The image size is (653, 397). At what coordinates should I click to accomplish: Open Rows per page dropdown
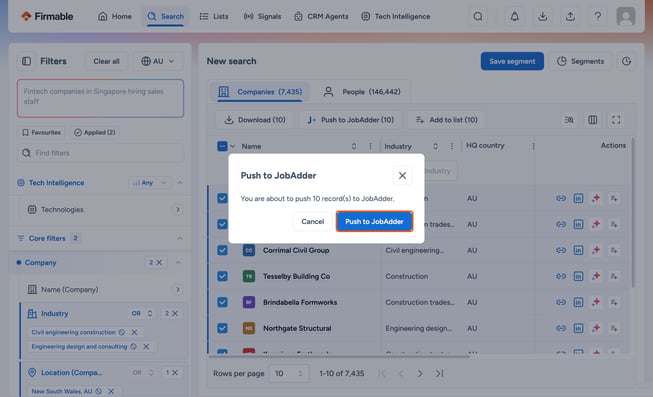point(289,373)
